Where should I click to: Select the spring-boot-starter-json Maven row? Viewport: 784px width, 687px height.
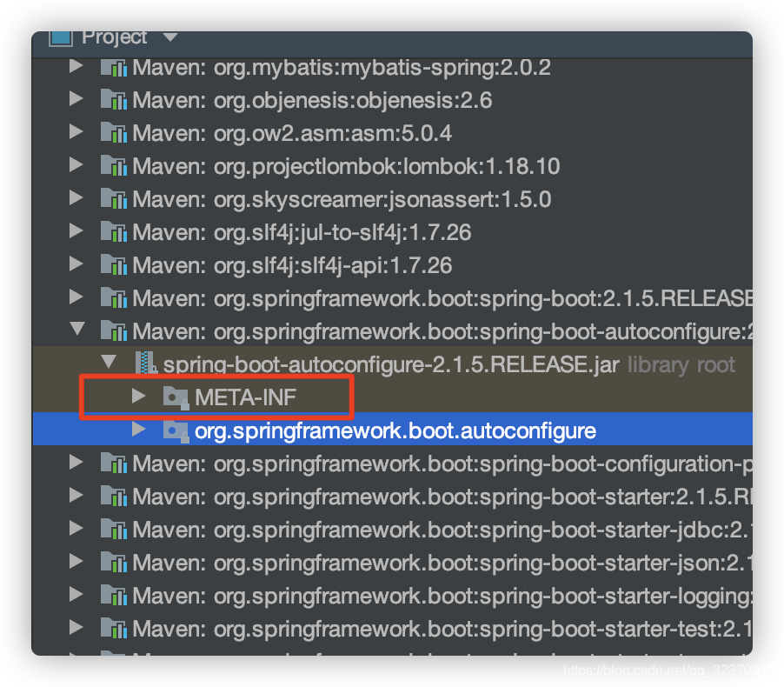393,563
